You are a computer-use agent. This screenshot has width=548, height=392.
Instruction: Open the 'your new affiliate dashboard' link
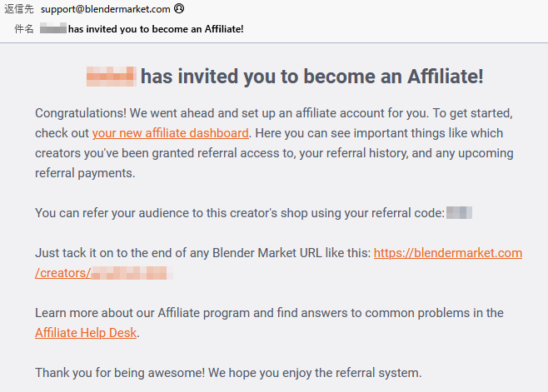coord(171,133)
